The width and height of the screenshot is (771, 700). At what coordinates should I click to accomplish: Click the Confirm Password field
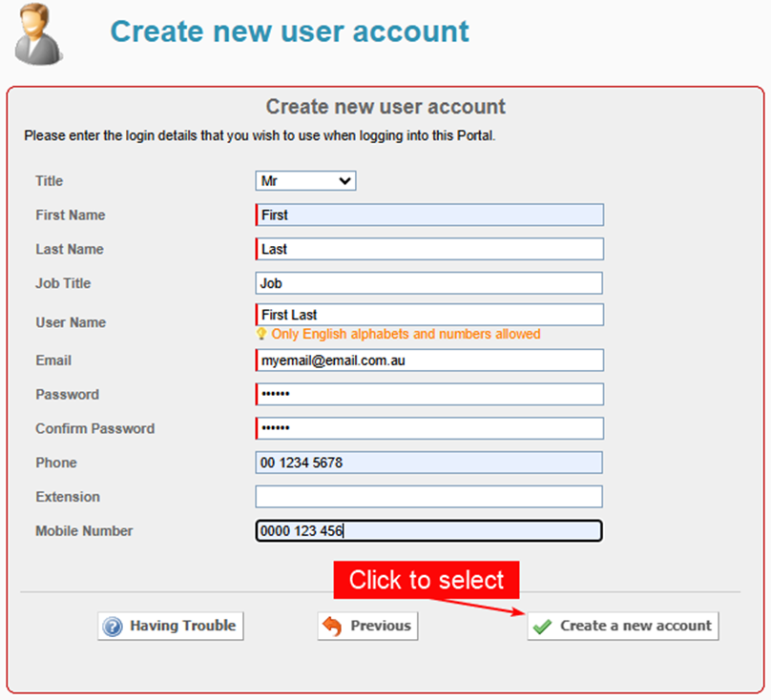pos(429,428)
